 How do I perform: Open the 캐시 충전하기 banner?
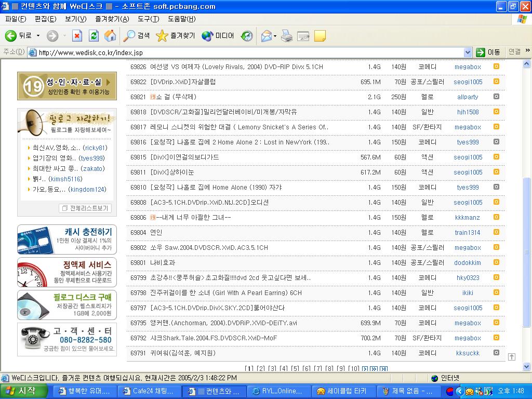tap(67, 240)
